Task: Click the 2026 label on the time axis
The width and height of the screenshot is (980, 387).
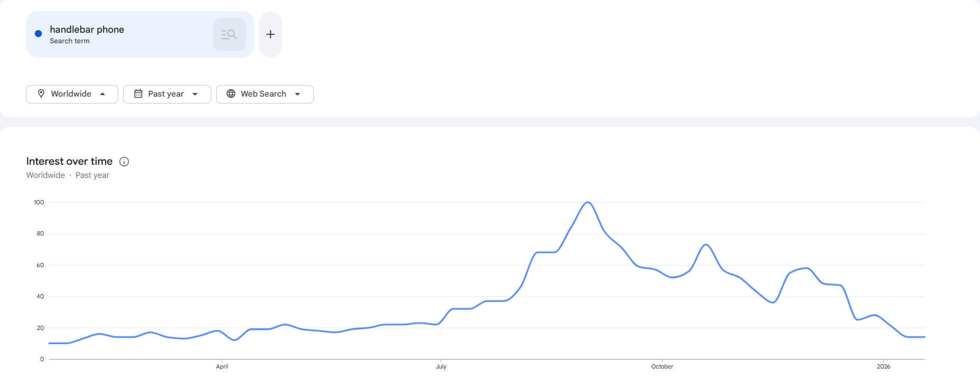Action: pos(883,366)
